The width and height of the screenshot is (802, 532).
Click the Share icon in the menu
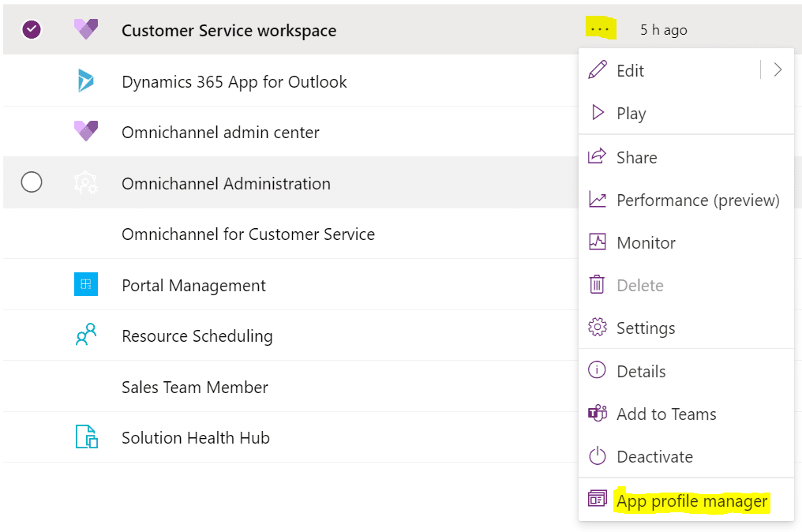[598, 156]
